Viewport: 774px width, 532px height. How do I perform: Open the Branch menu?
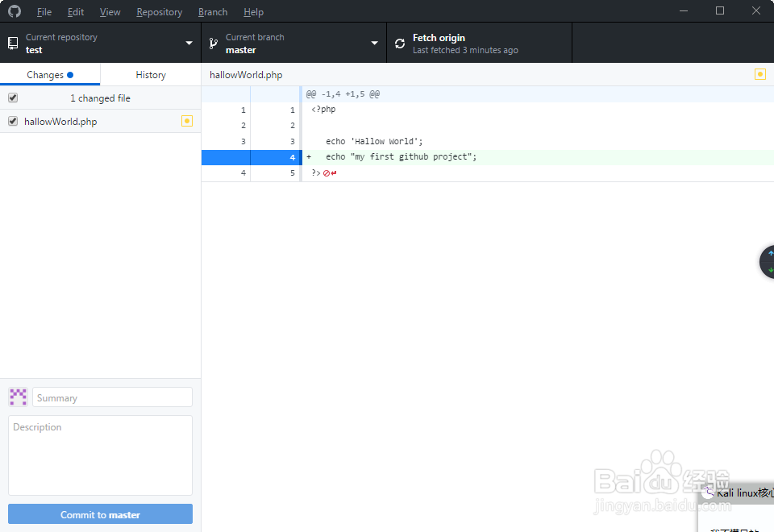click(213, 12)
